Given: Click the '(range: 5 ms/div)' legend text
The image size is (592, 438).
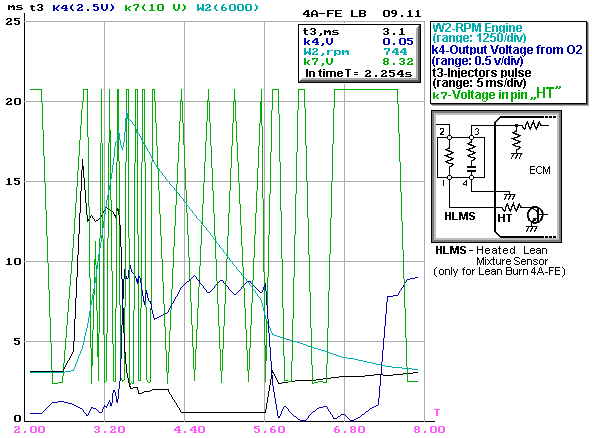Looking at the screenshot, I should 479,83.
